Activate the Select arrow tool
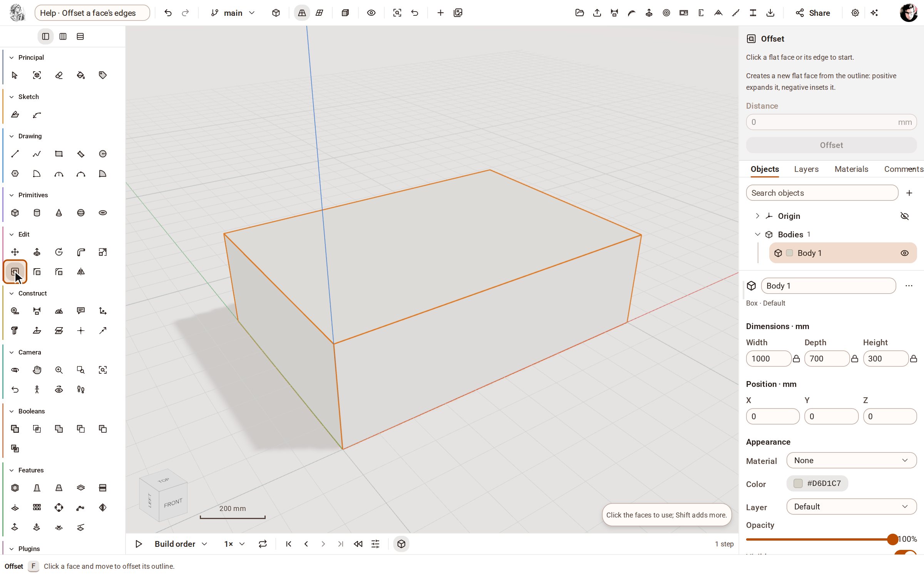The image size is (924, 578). click(x=15, y=75)
